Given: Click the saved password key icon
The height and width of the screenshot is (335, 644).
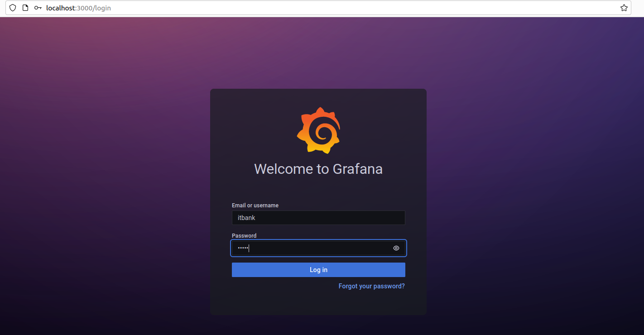Looking at the screenshot, I should 38,8.
